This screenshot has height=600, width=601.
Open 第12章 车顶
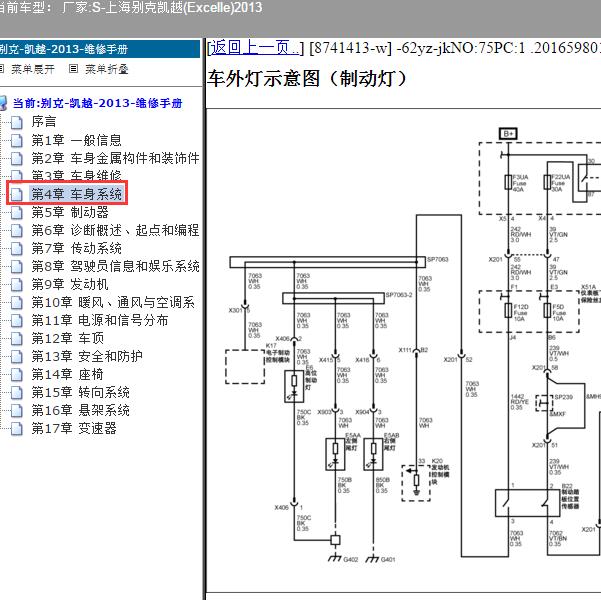(x=67, y=338)
